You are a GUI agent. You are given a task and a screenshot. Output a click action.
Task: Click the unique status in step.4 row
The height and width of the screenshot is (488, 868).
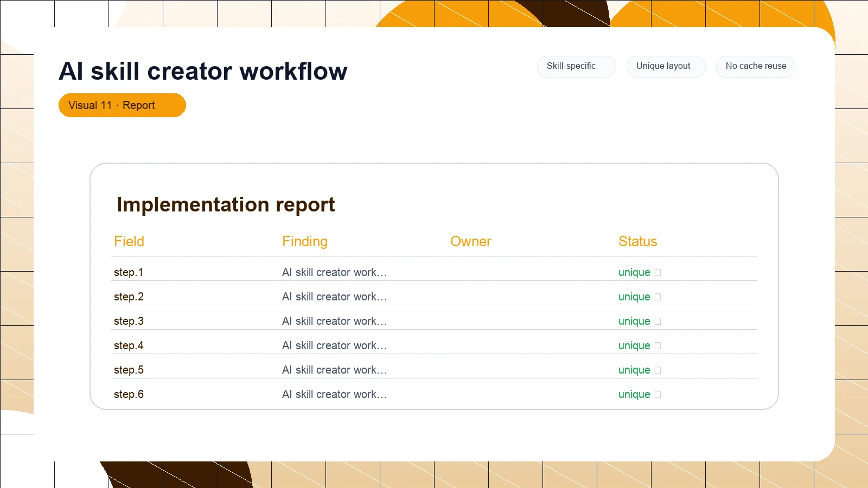pos(634,345)
